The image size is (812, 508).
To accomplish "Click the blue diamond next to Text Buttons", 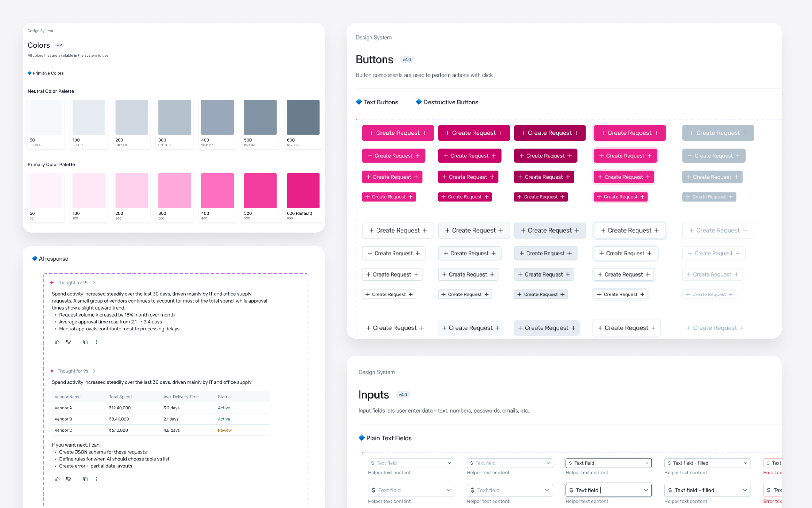I will 359,102.
